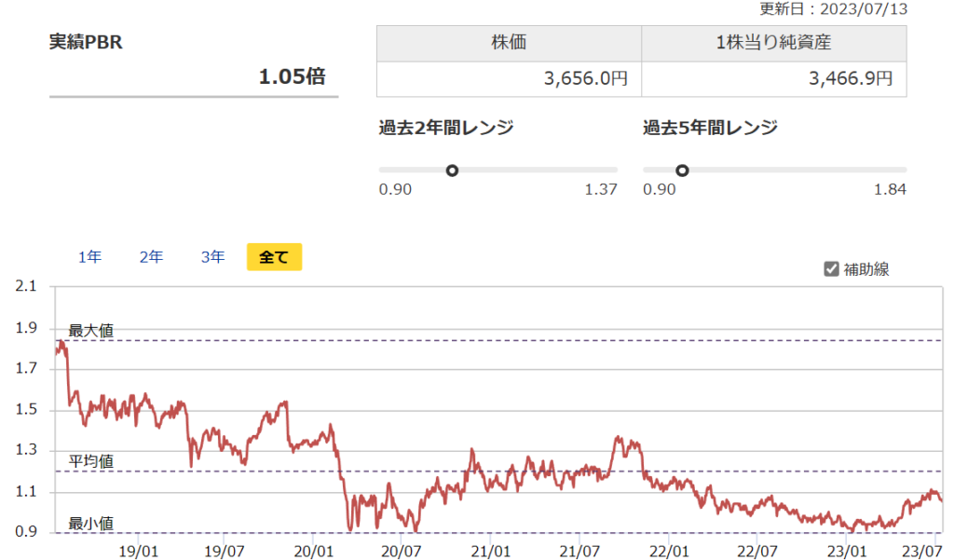
Task: Click the 株価 table header
Action: tap(510, 43)
